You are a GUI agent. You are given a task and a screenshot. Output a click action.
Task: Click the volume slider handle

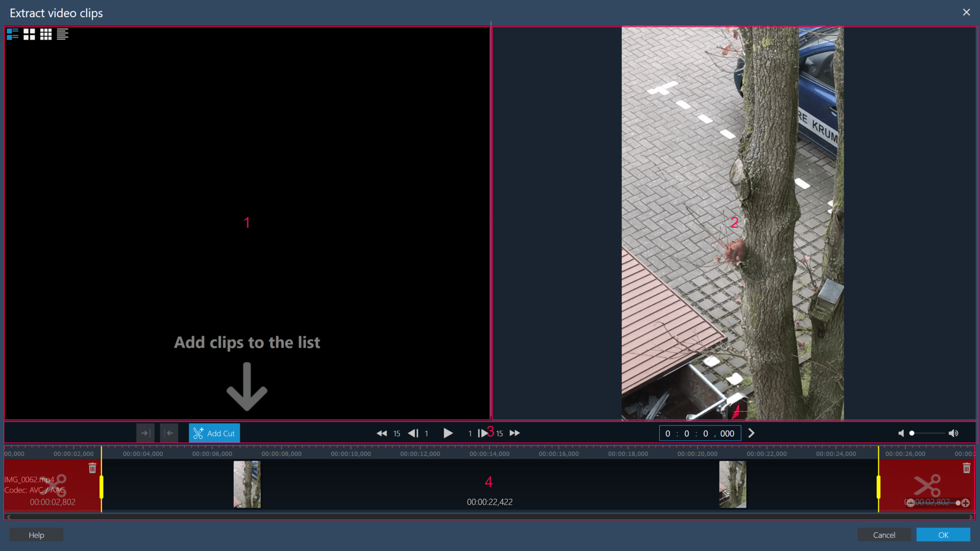pyautogui.click(x=912, y=433)
